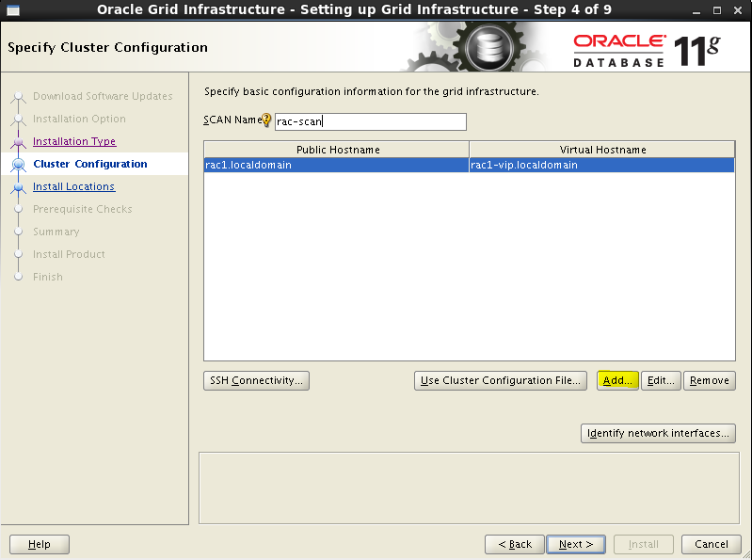Click Use Cluster Configuration File button
The width and height of the screenshot is (752, 560).
tap(500, 380)
